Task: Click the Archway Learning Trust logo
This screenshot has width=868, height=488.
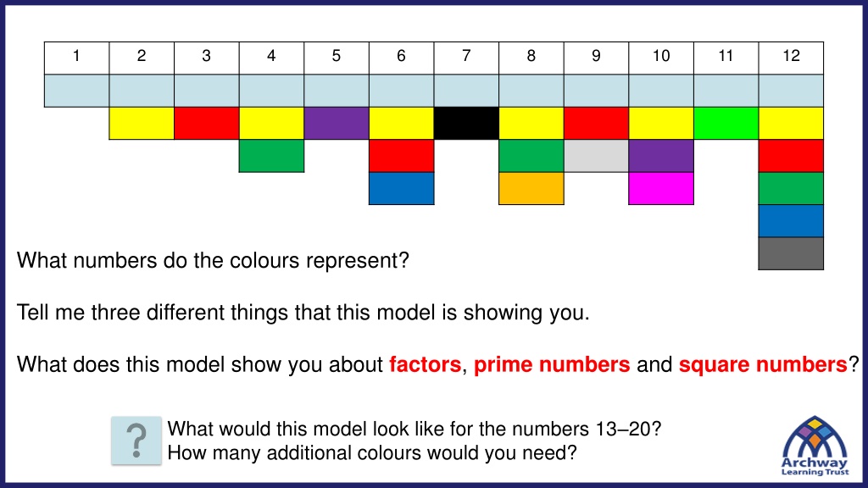Action: [x=815, y=446]
